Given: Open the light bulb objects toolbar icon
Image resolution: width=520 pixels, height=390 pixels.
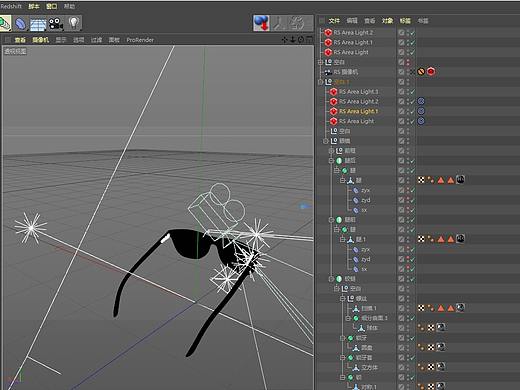Looking at the screenshot, I should [74, 23].
